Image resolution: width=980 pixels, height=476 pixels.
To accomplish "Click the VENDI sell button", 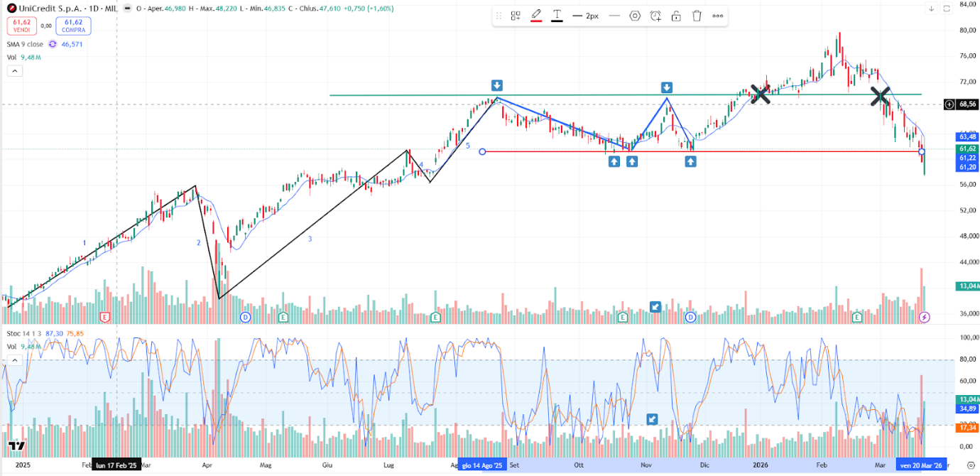I will pos(20,26).
